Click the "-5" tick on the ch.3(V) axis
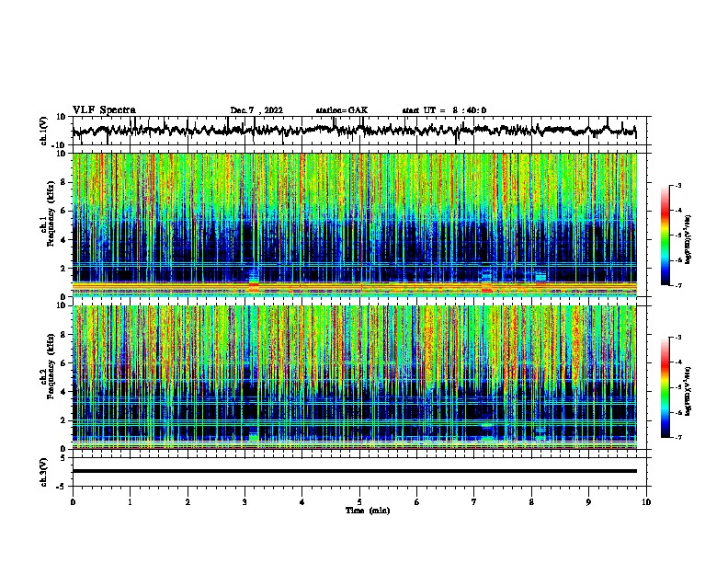The image size is (728, 563). 63,487
